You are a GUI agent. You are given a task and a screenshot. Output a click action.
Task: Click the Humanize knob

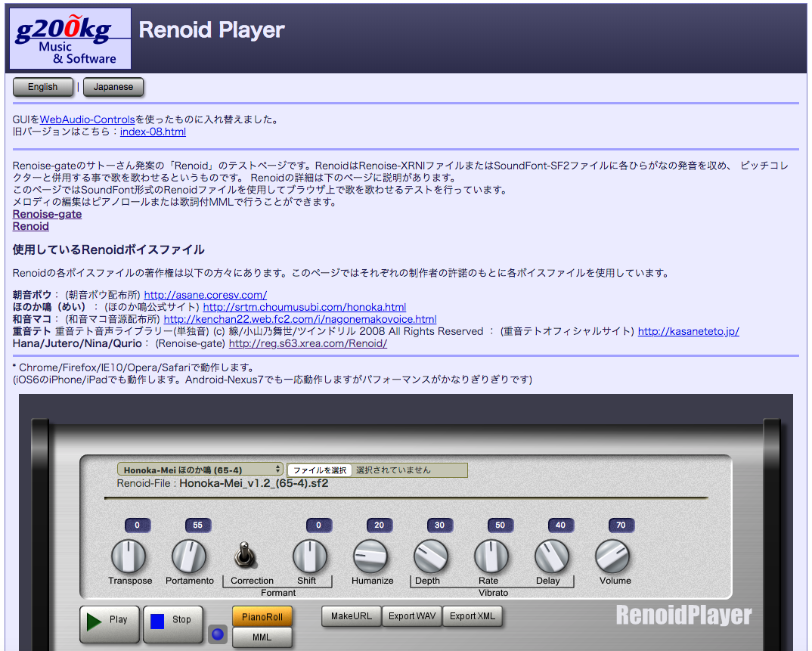pyautogui.click(x=370, y=556)
